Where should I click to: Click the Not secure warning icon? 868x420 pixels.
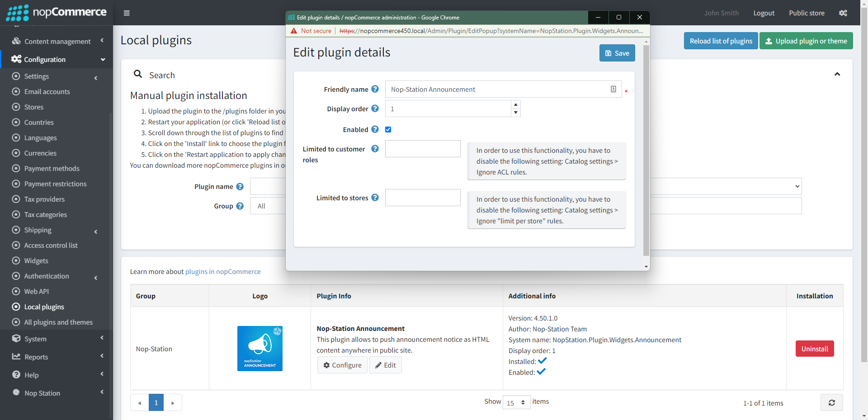tap(294, 31)
